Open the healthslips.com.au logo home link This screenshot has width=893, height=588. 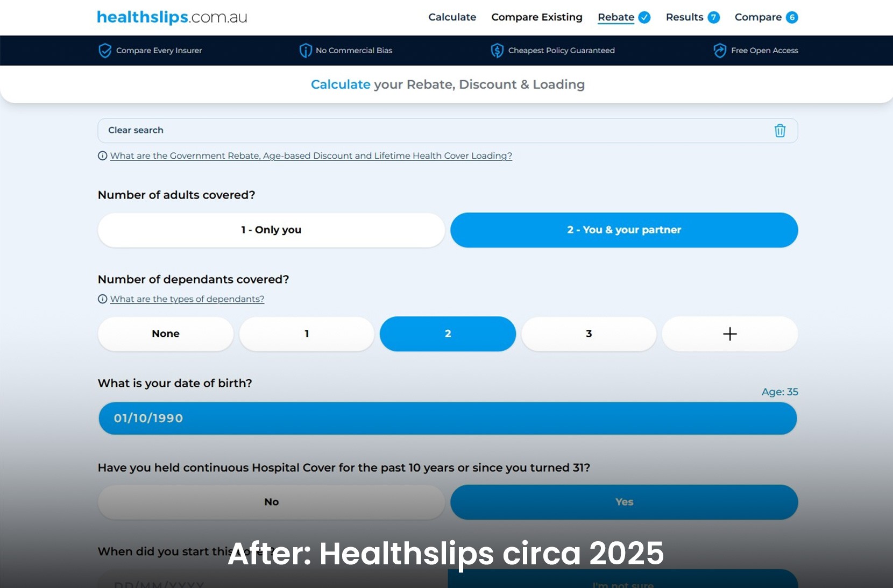pos(172,17)
